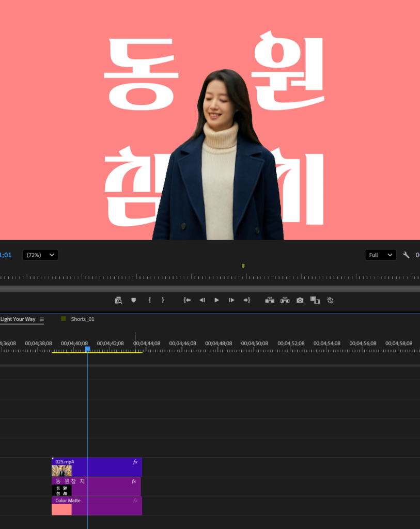
Task: Switch to the Shorts_01 sequence tab
Action: pyautogui.click(x=82, y=319)
